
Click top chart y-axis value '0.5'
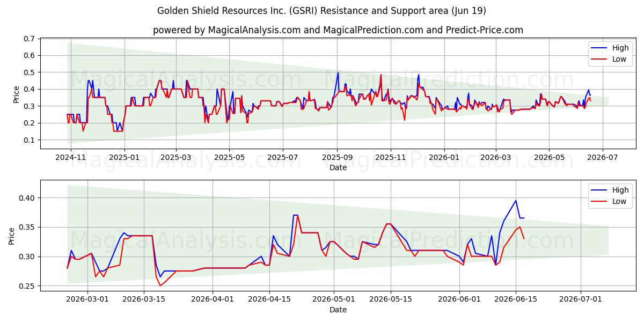pos(29,72)
